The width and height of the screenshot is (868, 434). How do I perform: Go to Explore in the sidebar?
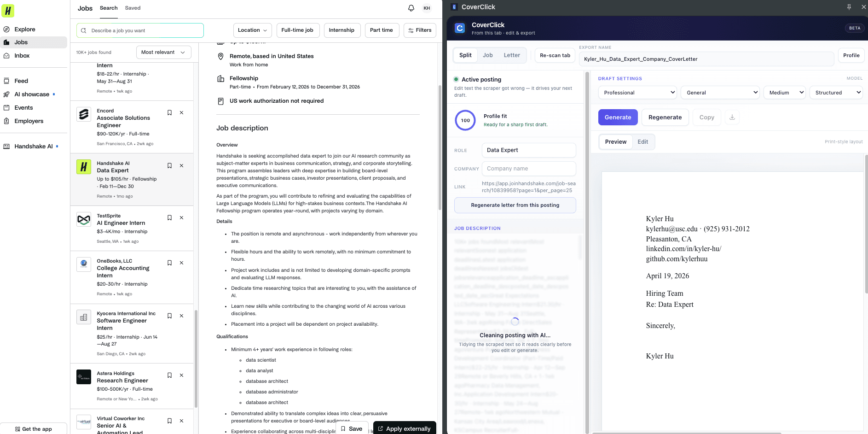[34, 29]
